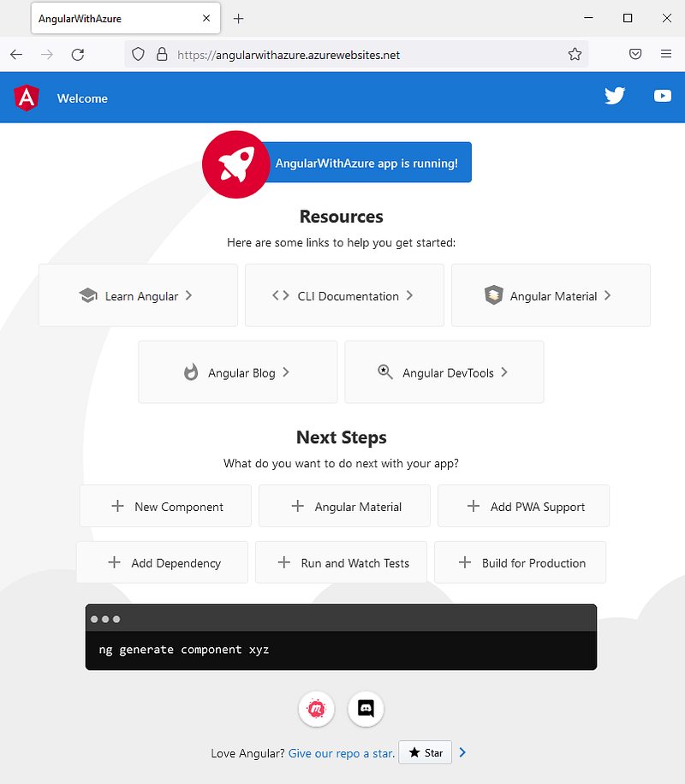The height and width of the screenshot is (784, 685).
Task: Select the Add Dependency label
Action: coord(176,563)
